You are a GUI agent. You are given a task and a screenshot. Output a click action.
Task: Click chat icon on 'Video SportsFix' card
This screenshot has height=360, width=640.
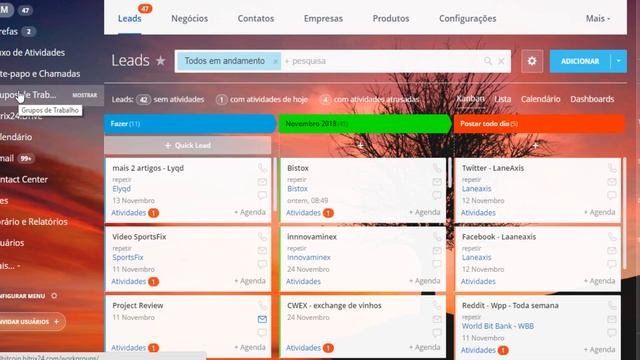click(x=262, y=264)
